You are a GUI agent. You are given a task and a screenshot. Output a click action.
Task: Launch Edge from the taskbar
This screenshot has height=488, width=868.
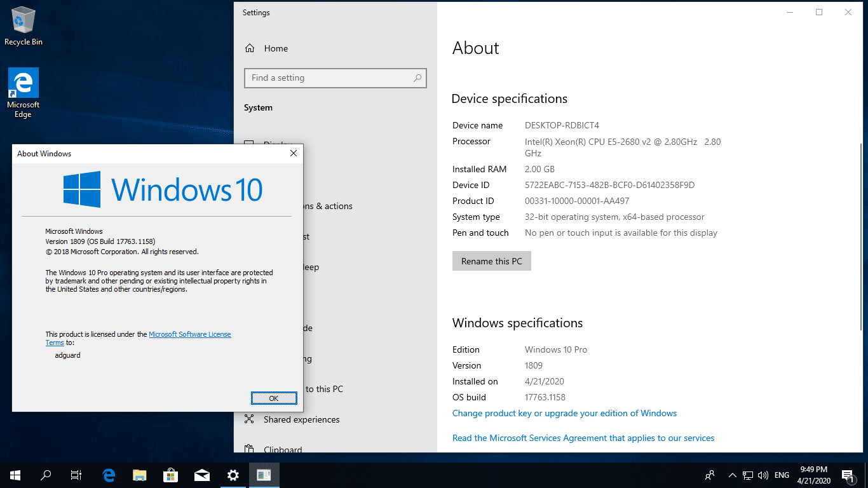[109, 475]
